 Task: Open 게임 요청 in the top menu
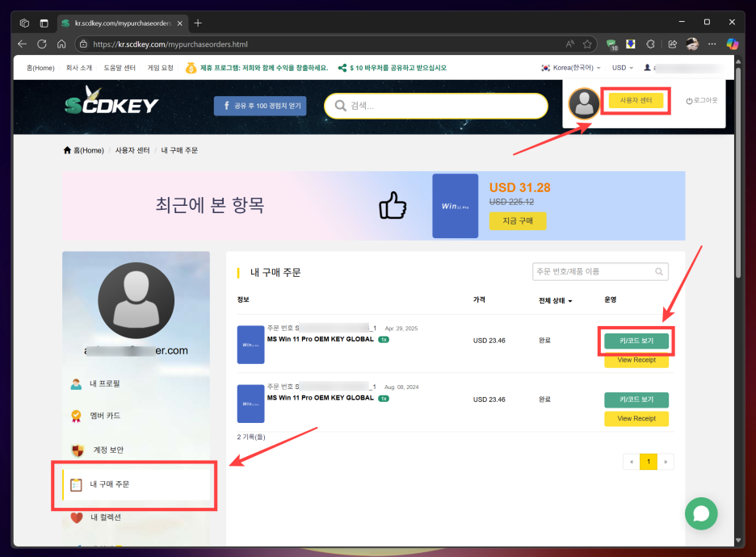(x=160, y=68)
